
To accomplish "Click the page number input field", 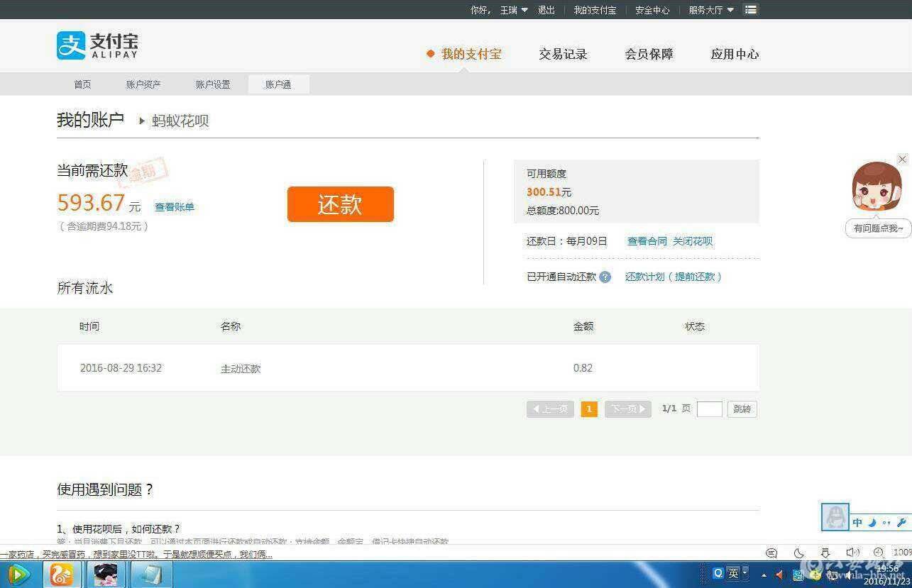I will (709, 409).
